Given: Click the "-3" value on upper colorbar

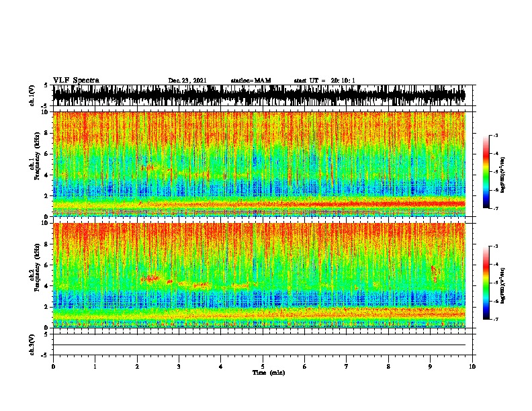Looking at the screenshot, I should tap(495, 135).
